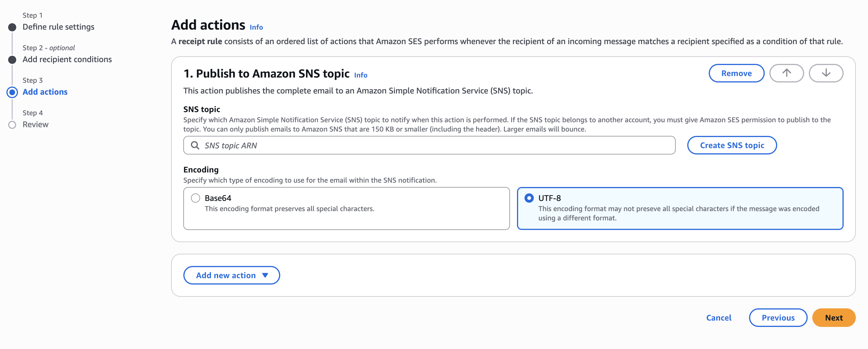
Task: Expand the Add new action dropdown
Action: (x=226, y=275)
